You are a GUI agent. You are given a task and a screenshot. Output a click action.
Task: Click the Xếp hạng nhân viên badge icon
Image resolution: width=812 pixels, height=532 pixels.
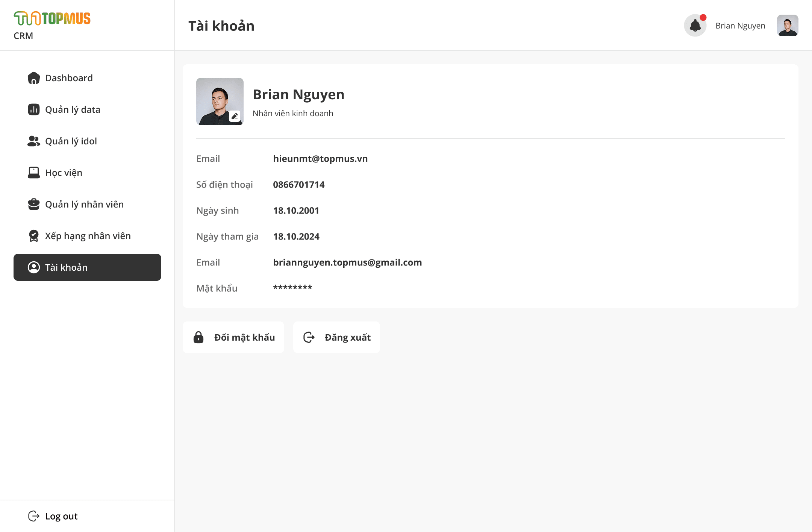pyautogui.click(x=33, y=236)
